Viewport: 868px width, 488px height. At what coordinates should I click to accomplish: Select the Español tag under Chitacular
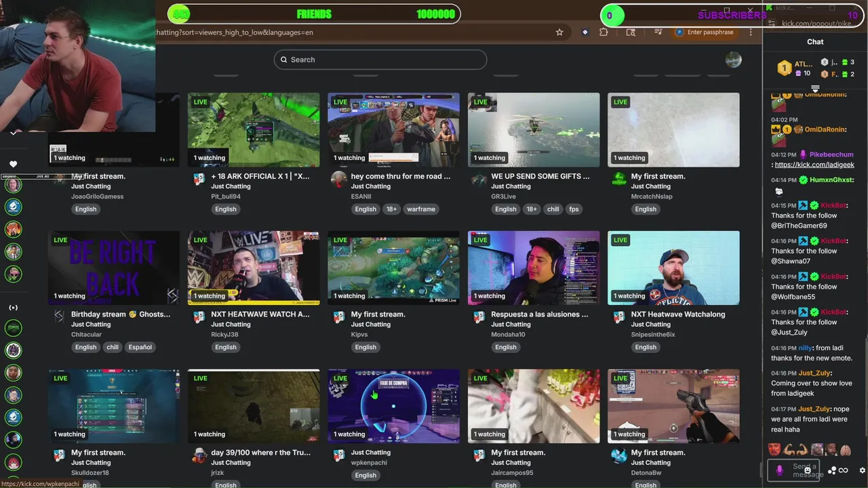140,347
